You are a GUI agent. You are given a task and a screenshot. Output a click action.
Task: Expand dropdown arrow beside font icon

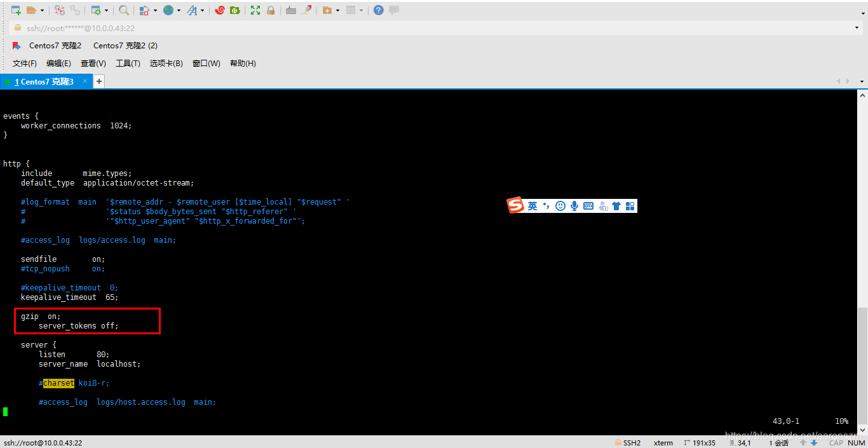pyautogui.click(x=203, y=10)
